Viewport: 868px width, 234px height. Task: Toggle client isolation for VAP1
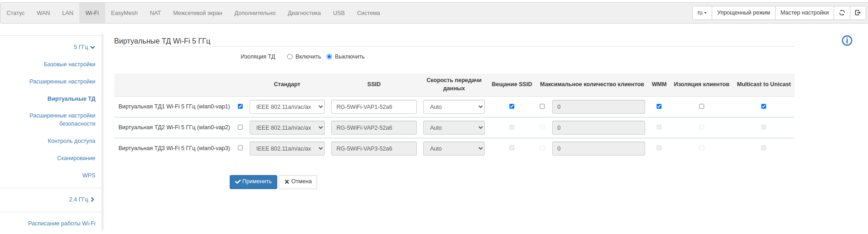tap(701, 107)
